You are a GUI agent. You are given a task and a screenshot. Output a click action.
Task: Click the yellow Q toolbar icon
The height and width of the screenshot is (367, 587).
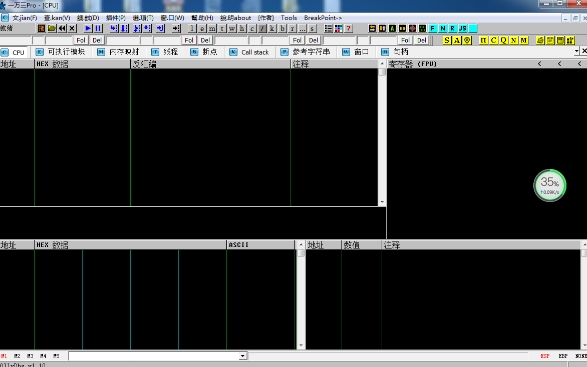click(504, 40)
